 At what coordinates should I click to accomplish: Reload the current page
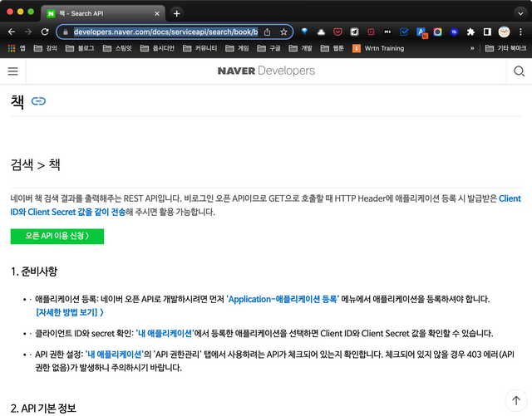pyautogui.click(x=45, y=32)
